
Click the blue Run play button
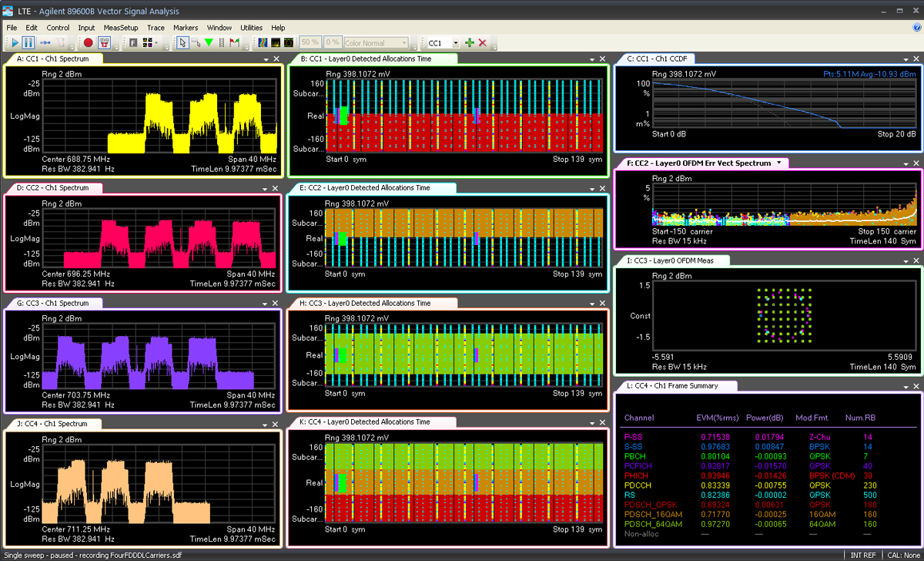pos(14,43)
